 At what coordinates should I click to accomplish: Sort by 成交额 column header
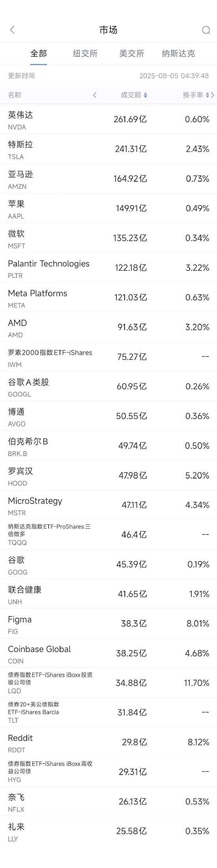[x=131, y=95]
